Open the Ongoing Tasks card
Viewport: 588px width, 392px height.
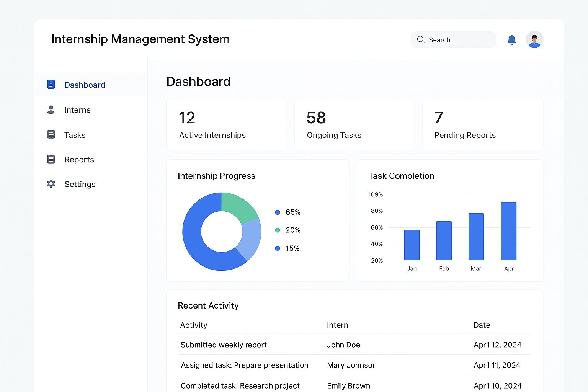click(354, 124)
